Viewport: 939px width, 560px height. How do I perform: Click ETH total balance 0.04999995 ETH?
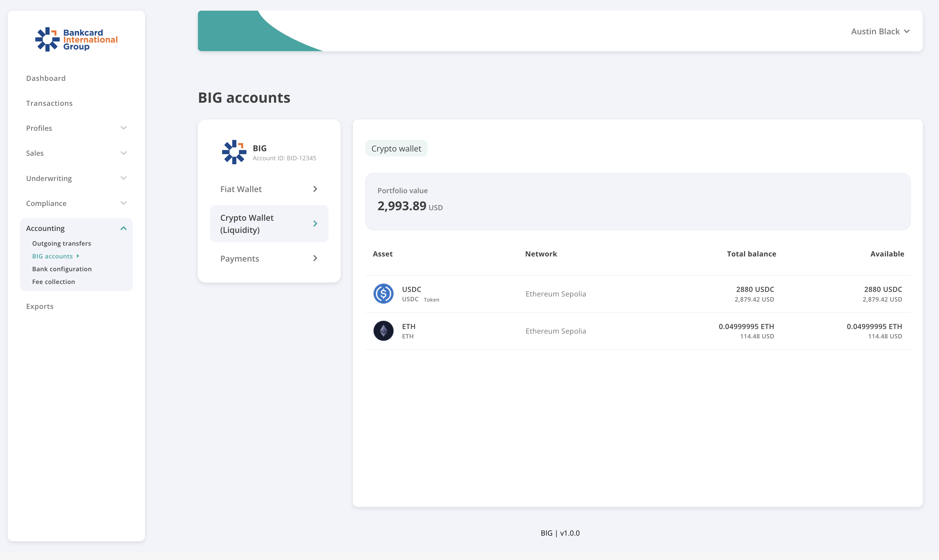pyautogui.click(x=746, y=327)
